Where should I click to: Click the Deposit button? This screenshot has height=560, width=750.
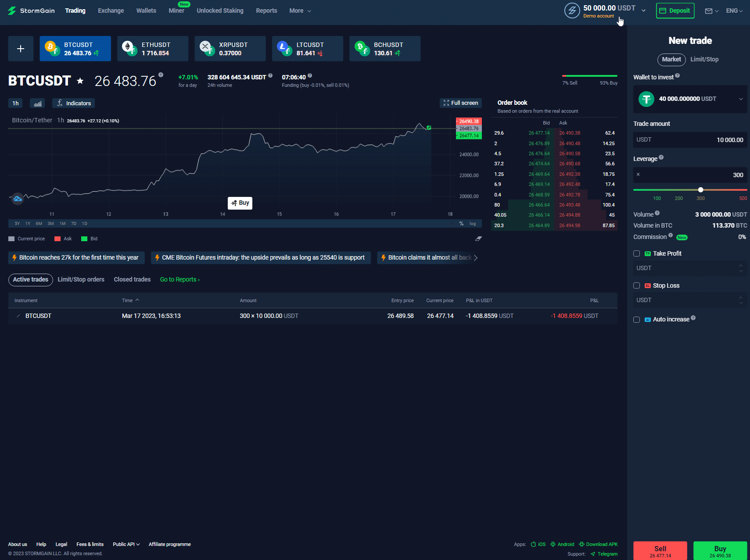pos(675,11)
